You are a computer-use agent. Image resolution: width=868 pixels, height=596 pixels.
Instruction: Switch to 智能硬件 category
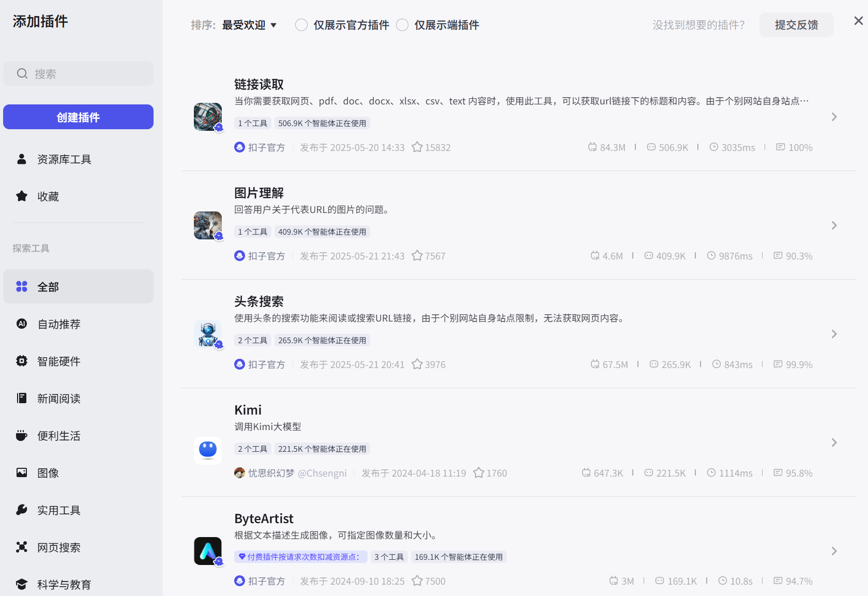78,361
